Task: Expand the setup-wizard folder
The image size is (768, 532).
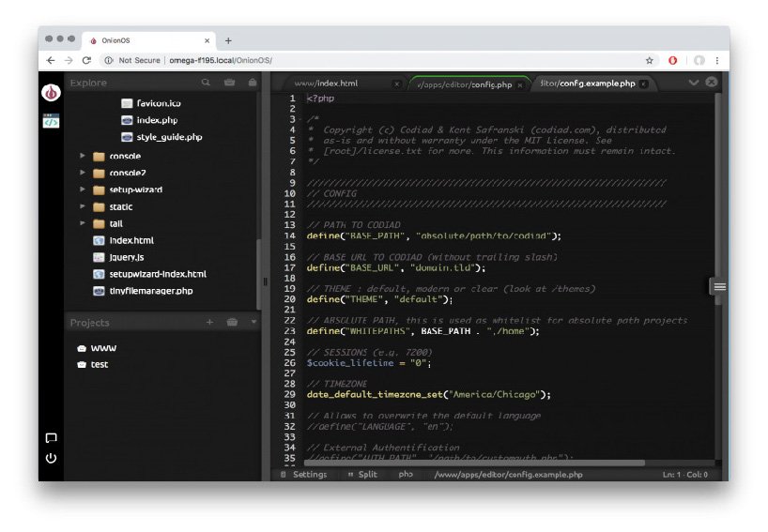Action: [83, 190]
